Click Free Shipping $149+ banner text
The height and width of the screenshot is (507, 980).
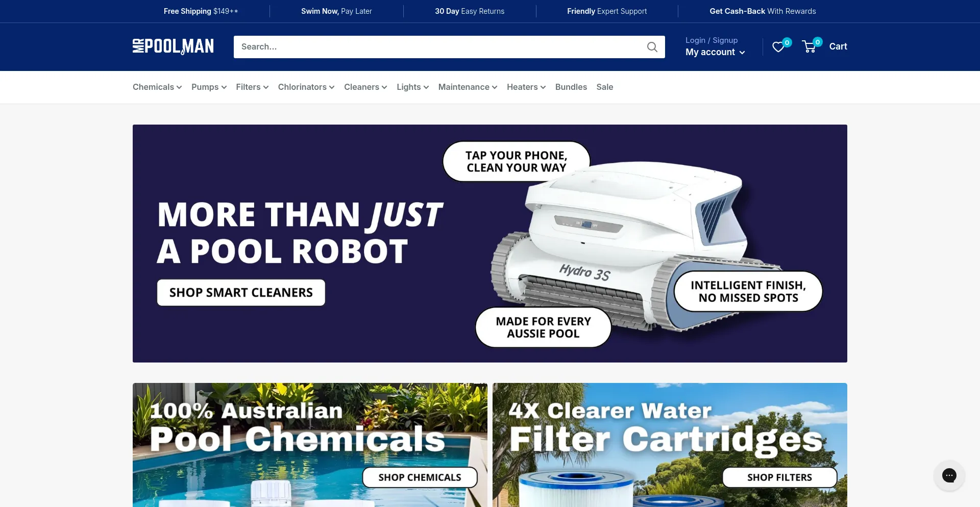[201, 11]
